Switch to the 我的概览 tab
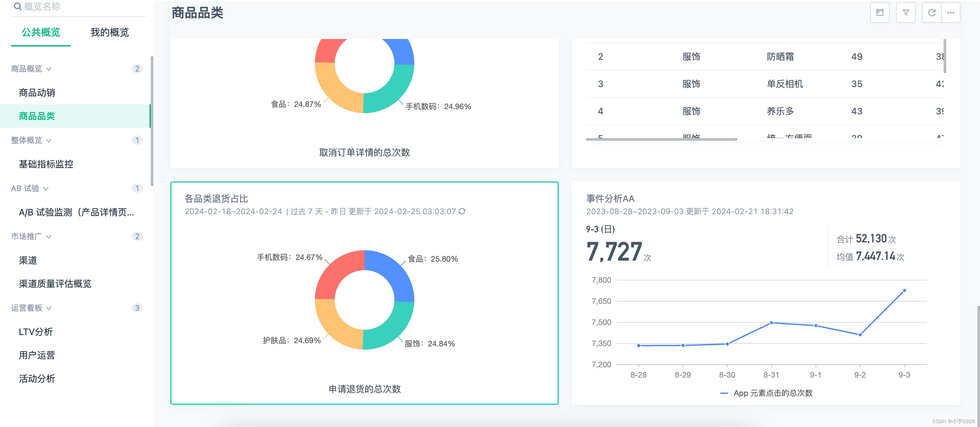 (110, 32)
